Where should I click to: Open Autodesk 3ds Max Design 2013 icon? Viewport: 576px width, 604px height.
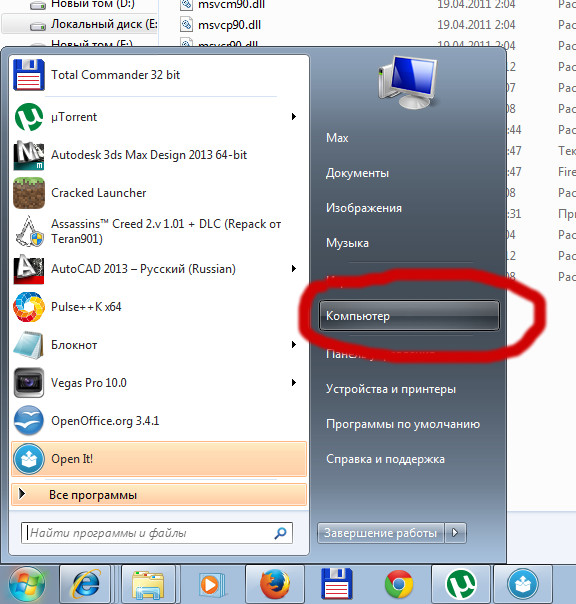pyautogui.click(x=29, y=155)
